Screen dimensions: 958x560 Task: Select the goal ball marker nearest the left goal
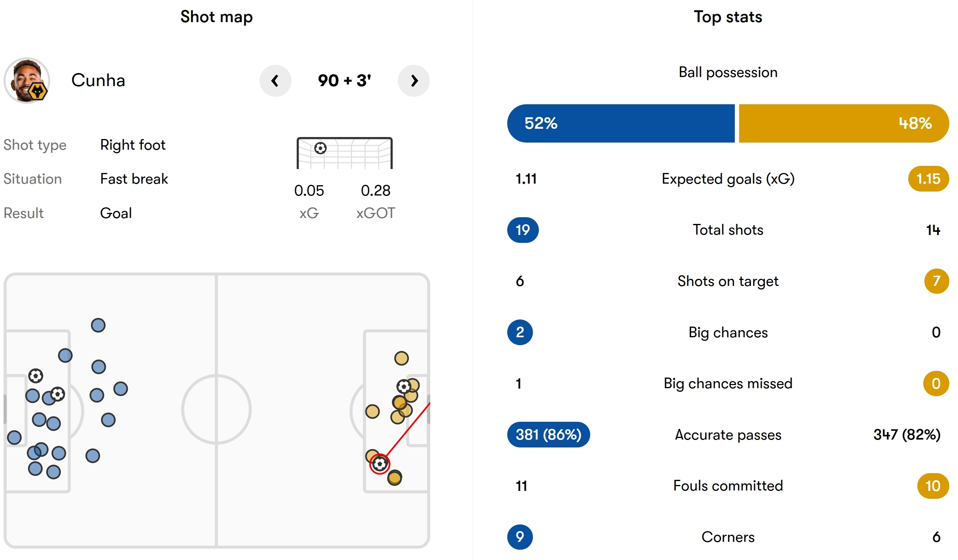[36, 376]
